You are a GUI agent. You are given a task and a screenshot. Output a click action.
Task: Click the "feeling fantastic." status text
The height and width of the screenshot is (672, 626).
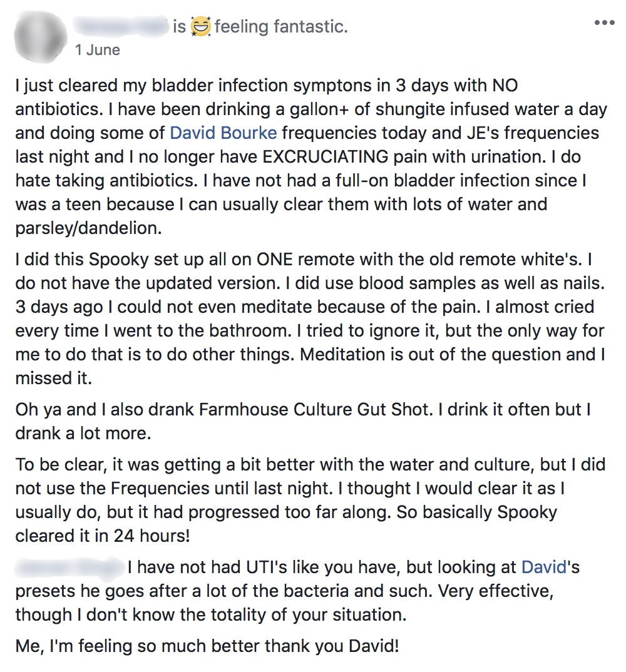coord(280,27)
